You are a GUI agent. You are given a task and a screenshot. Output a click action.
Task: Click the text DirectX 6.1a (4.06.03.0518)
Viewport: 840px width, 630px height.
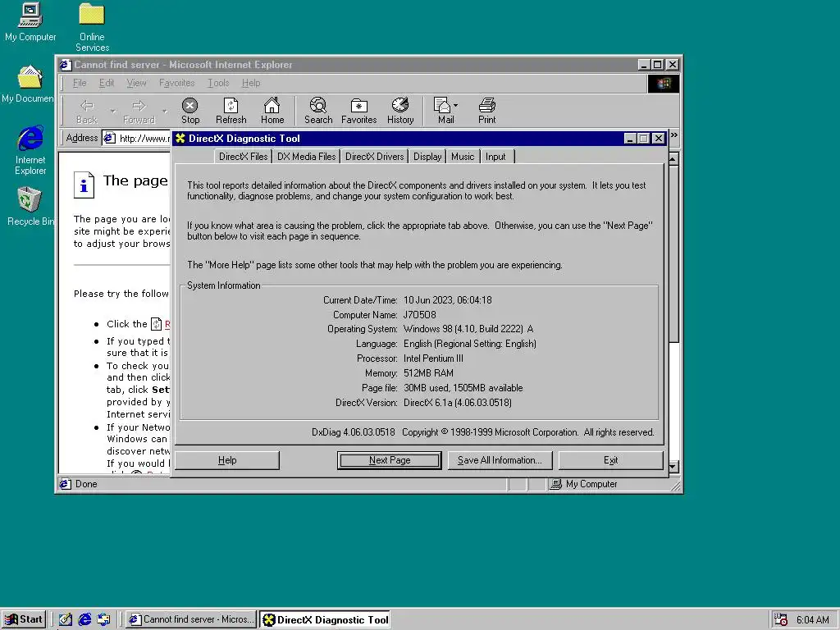pos(458,402)
